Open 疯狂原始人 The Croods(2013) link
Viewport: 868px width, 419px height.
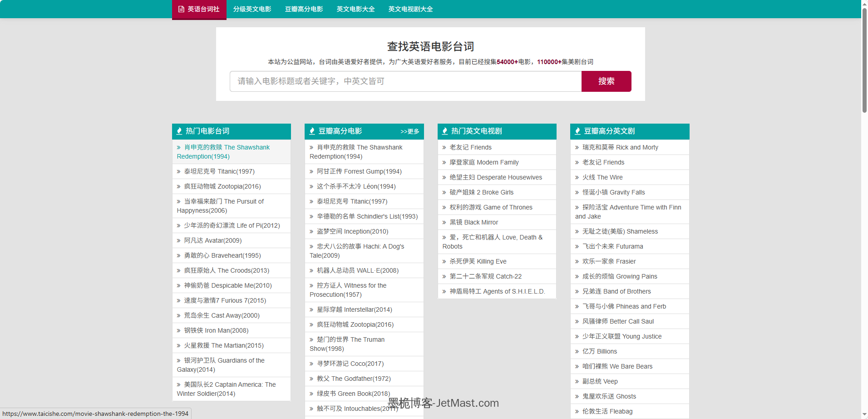click(x=227, y=270)
